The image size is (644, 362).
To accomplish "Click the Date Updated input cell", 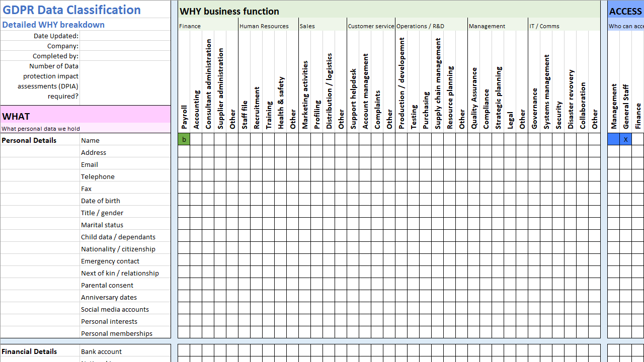I will click(125, 36).
